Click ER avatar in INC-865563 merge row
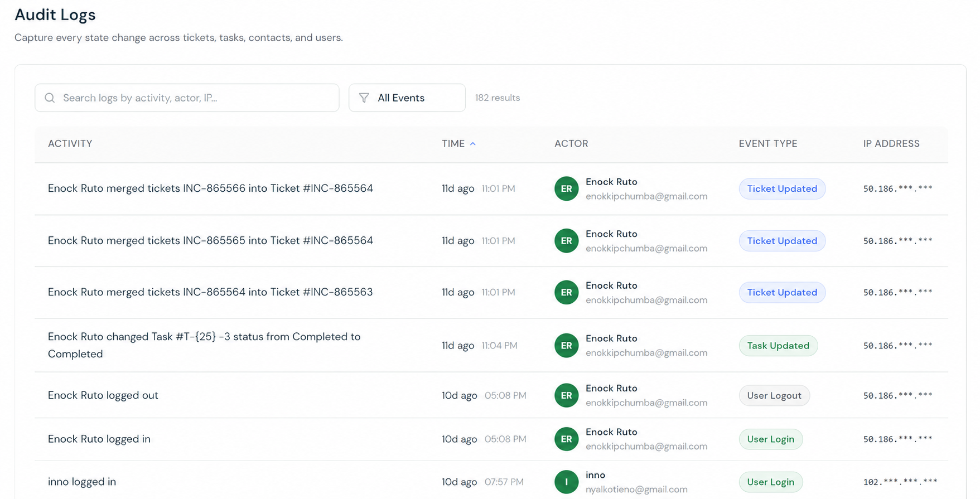This screenshot has width=980, height=499. [566, 292]
